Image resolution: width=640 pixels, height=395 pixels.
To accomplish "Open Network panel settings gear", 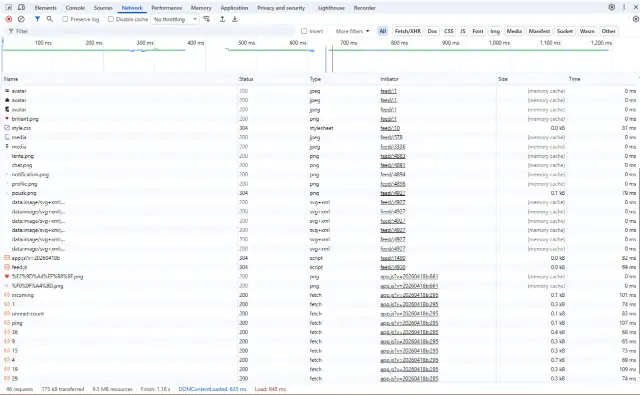I will coord(636,19).
